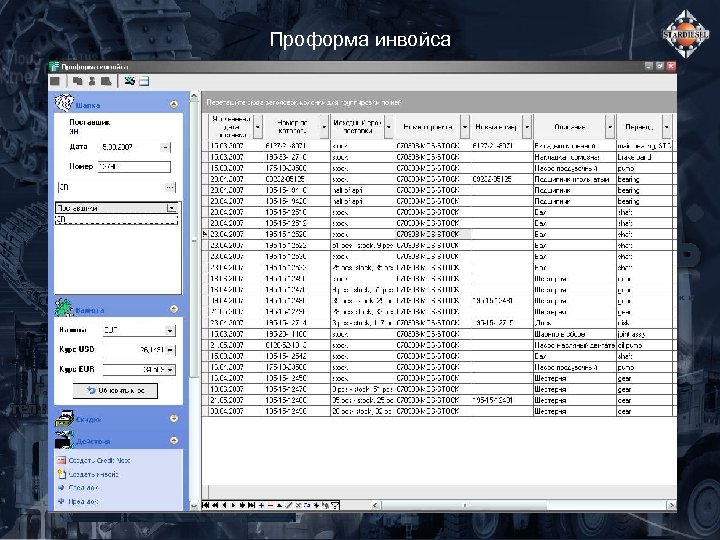Open previous document link

point(83,501)
